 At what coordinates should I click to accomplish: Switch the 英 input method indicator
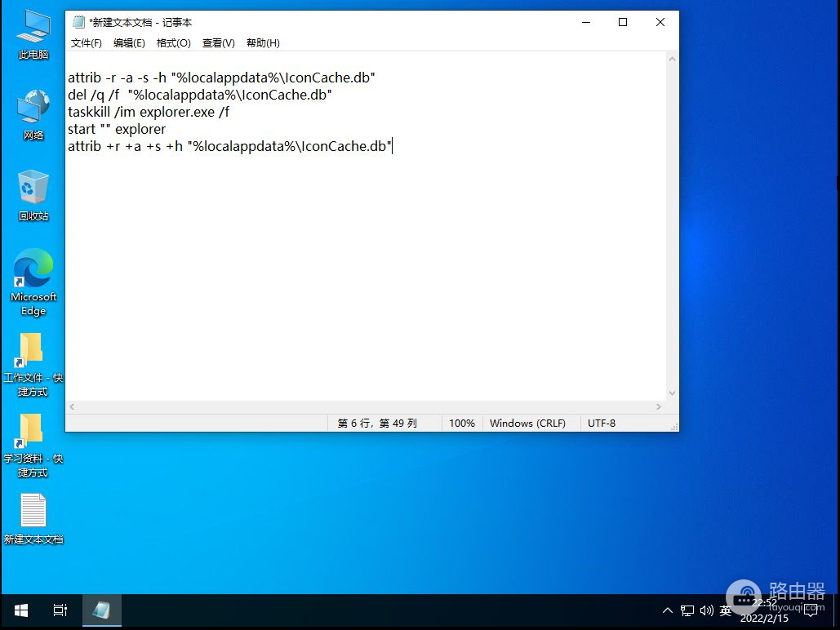(x=726, y=610)
